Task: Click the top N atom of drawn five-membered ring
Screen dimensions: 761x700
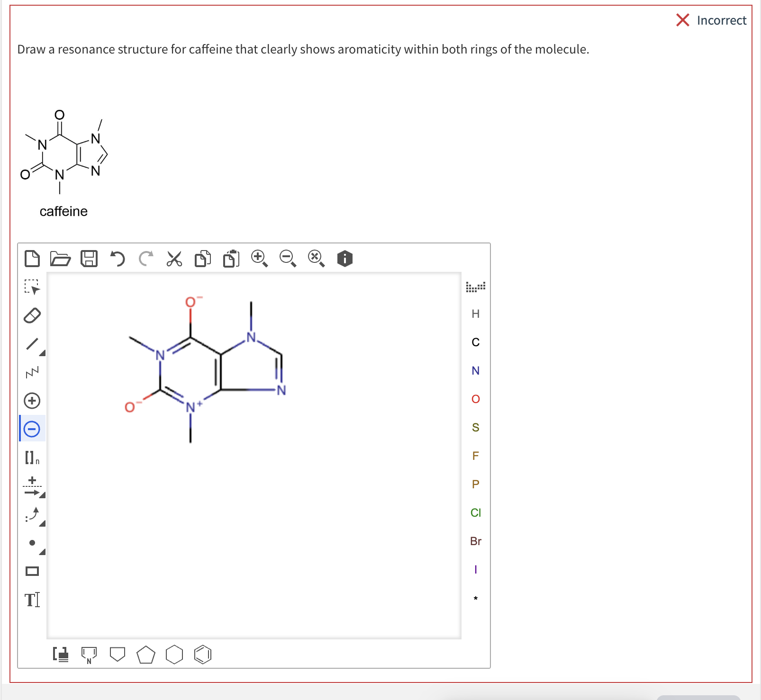Action: tap(251, 337)
